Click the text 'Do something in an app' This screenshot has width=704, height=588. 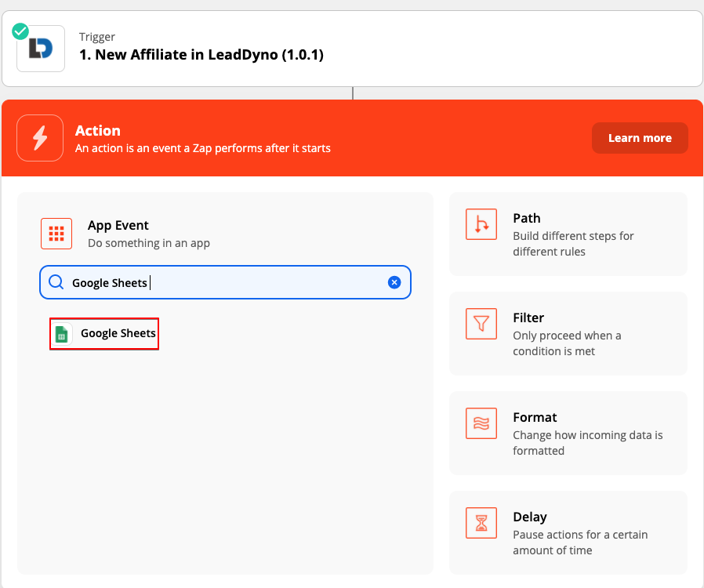(149, 243)
